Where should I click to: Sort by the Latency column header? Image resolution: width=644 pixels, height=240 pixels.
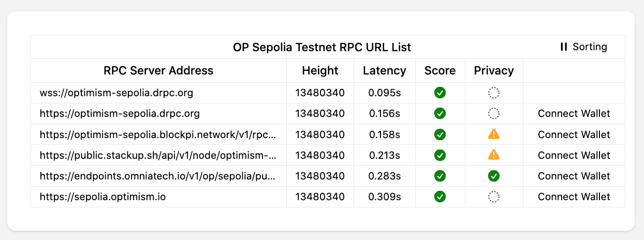[x=385, y=71]
